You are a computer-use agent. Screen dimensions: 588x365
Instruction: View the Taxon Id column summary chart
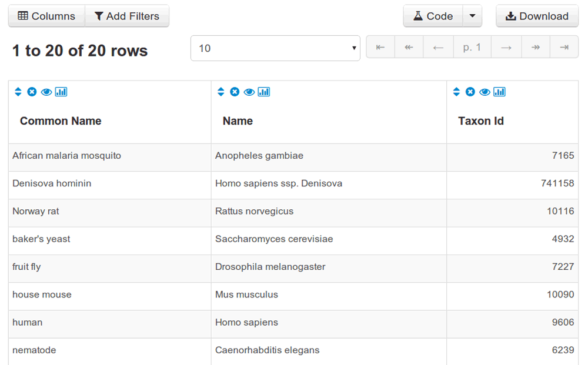(x=499, y=92)
